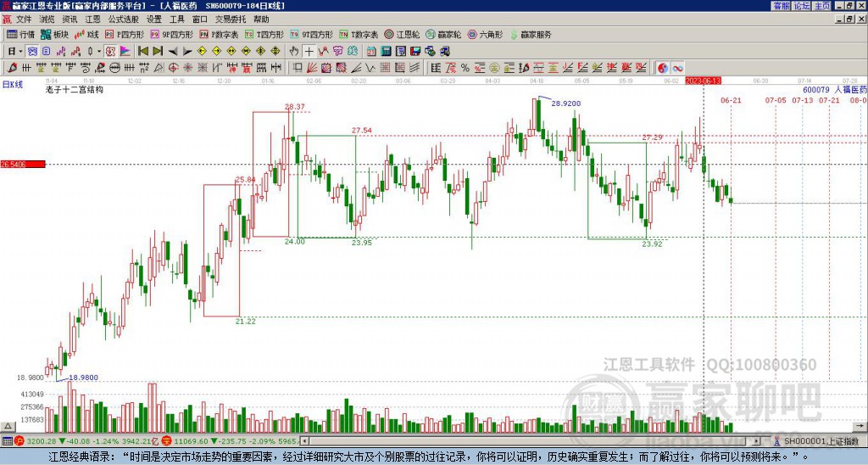The width and height of the screenshot is (868, 465).
Task: Launch the 赢家轮 wheel tool
Action: [x=443, y=34]
